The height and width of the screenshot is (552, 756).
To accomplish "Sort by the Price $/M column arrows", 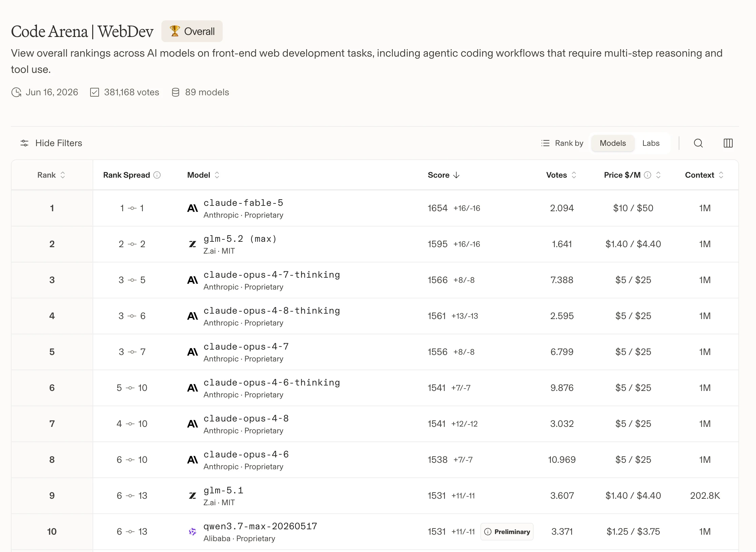I will 658,175.
